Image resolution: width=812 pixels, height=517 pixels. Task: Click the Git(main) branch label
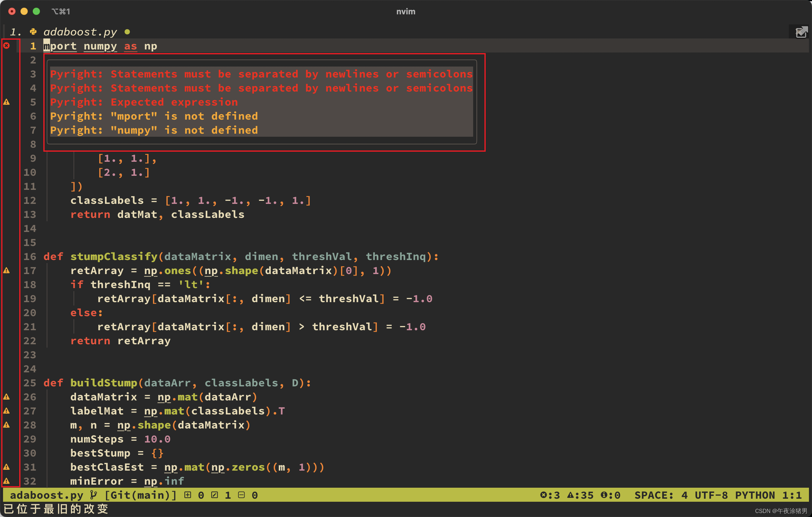(x=140, y=495)
